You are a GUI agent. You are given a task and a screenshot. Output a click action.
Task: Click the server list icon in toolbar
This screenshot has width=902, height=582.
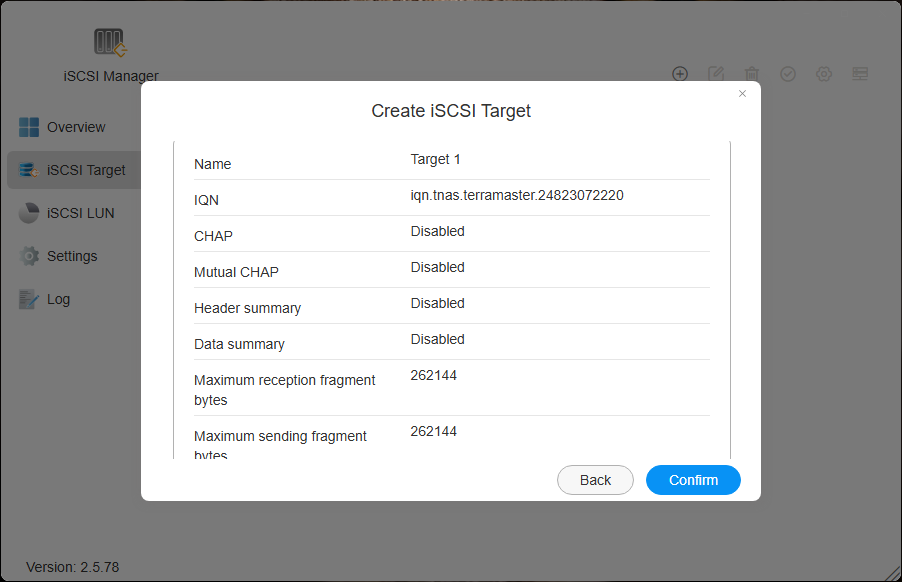(860, 74)
